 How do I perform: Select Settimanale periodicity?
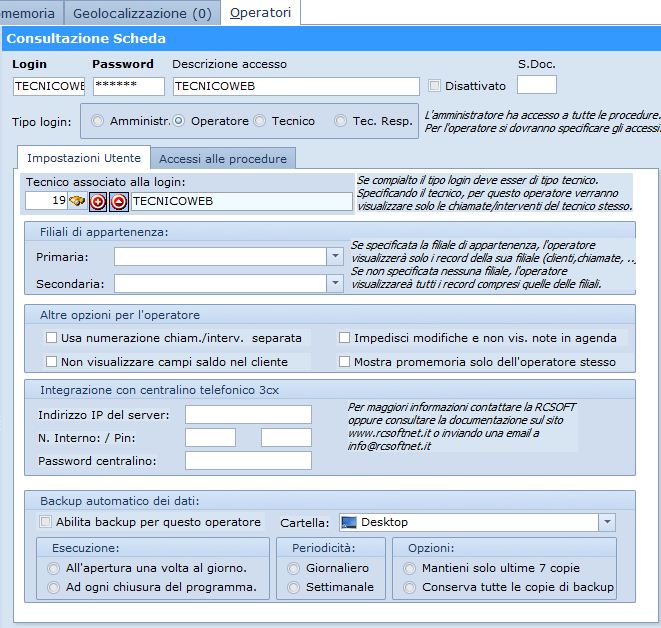point(293,587)
